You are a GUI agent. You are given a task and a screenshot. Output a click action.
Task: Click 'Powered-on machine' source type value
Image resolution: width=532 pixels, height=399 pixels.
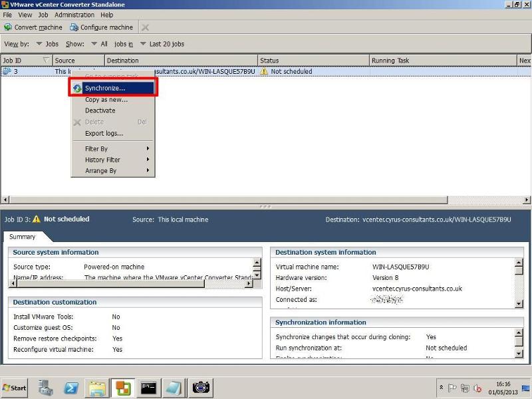[x=114, y=267]
